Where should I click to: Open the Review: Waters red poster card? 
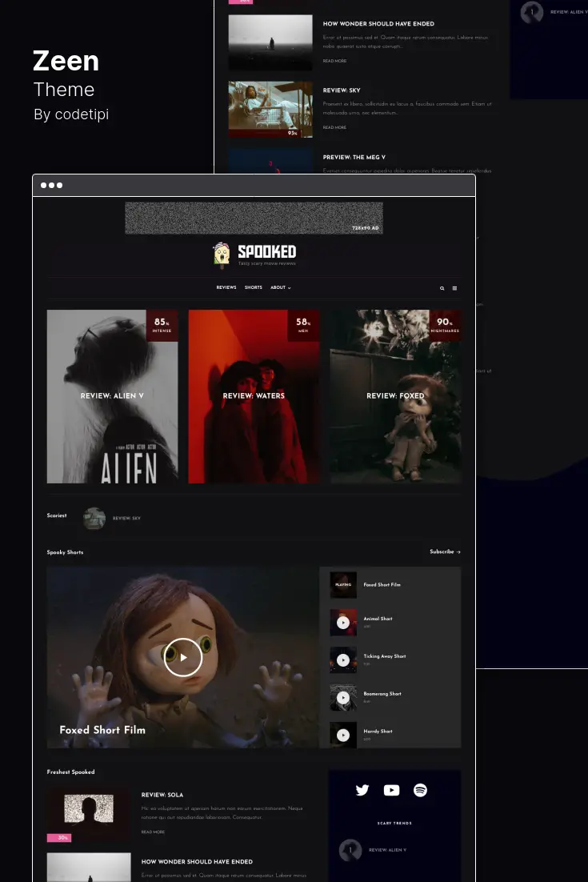click(254, 396)
